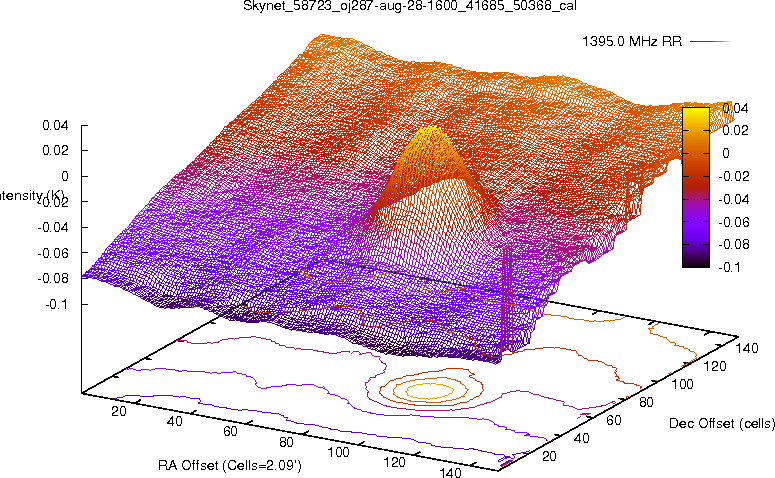Pick RA Offset axis tick 60
This screenshot has height=478, width=775.
(x=230, y=432)
